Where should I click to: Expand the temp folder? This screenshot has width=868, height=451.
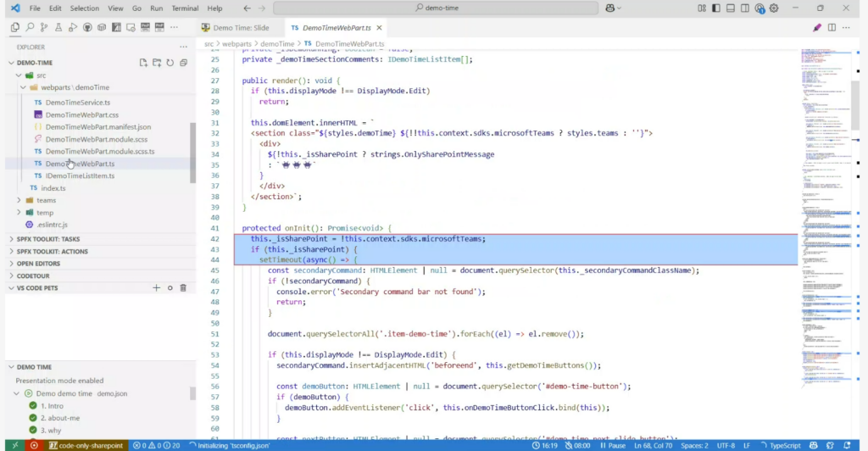[19, 213]
